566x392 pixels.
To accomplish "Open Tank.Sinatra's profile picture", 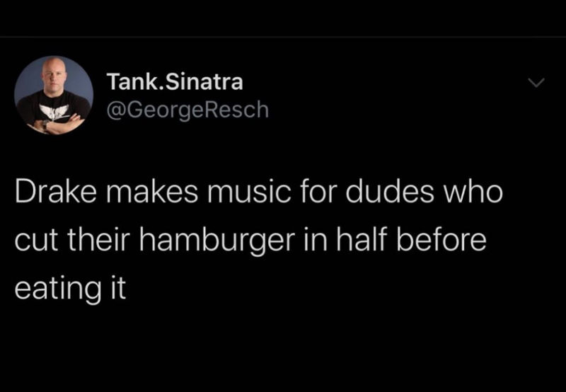I will (54, 95).
